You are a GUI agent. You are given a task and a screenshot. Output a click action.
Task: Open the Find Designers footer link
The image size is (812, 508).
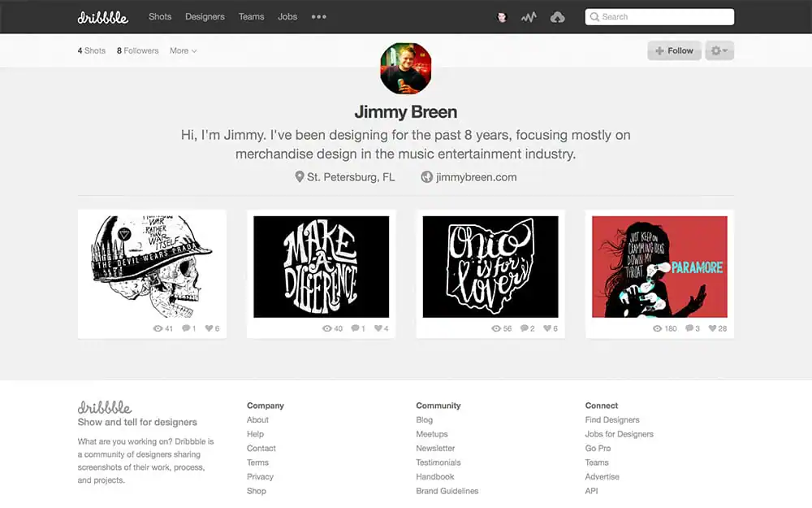[x=612, y=420]
